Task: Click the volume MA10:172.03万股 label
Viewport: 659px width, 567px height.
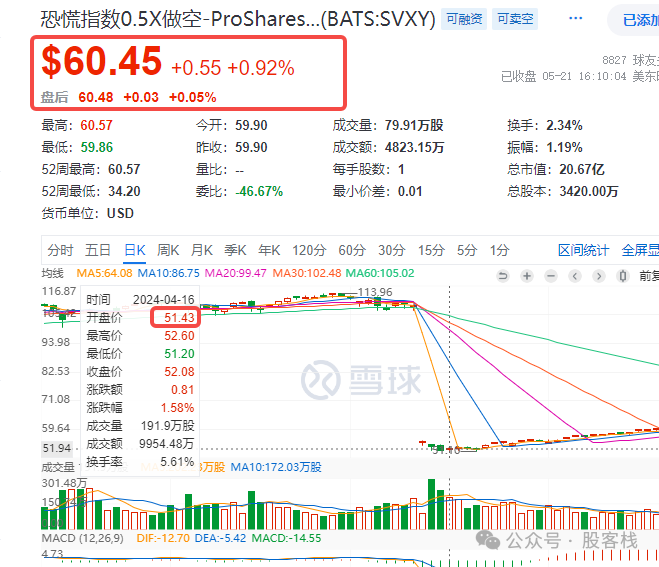Action: click(x=276, y=467)
